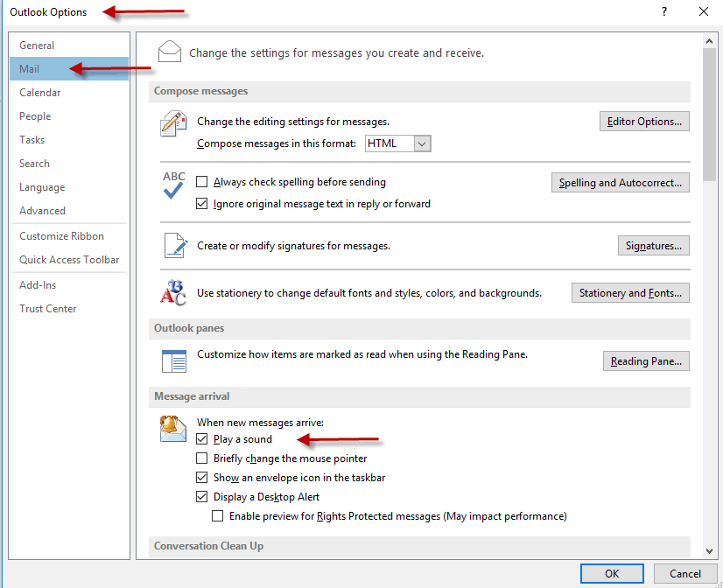The width and height of the screenshot is (723, 588).
Task: Click the stationery ABC fonts icon
Action: pos(173,292)
